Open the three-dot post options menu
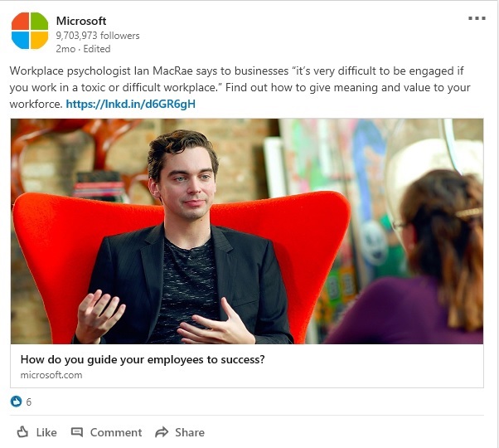This screenshot has height=448, width=499. [x=477, y=18]
